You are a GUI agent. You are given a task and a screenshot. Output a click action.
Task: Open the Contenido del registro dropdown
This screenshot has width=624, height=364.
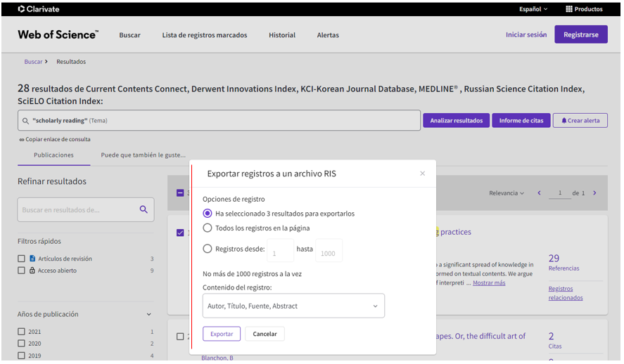pyautogui.click(x=293, y=306)
